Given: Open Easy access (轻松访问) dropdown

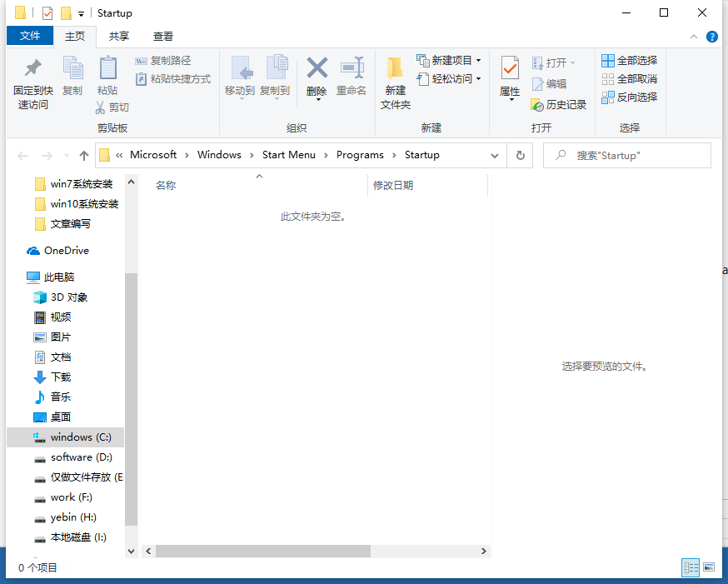Looking at the screenshot, I should coord(448,79).
